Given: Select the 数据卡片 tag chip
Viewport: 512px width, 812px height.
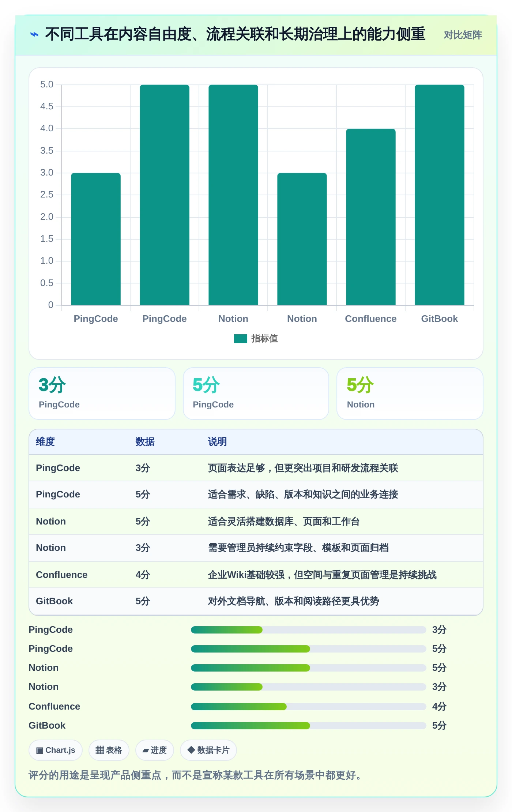Looking at the screenshot, I should pos(208,750).
